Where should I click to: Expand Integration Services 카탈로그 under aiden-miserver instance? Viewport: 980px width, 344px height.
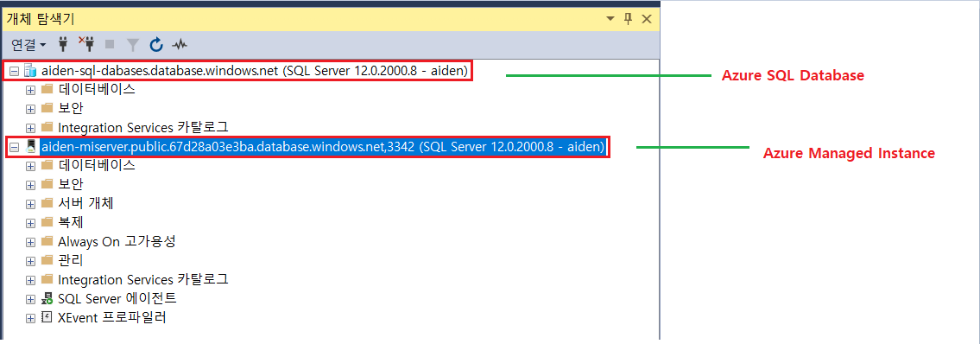pos(30,279)
